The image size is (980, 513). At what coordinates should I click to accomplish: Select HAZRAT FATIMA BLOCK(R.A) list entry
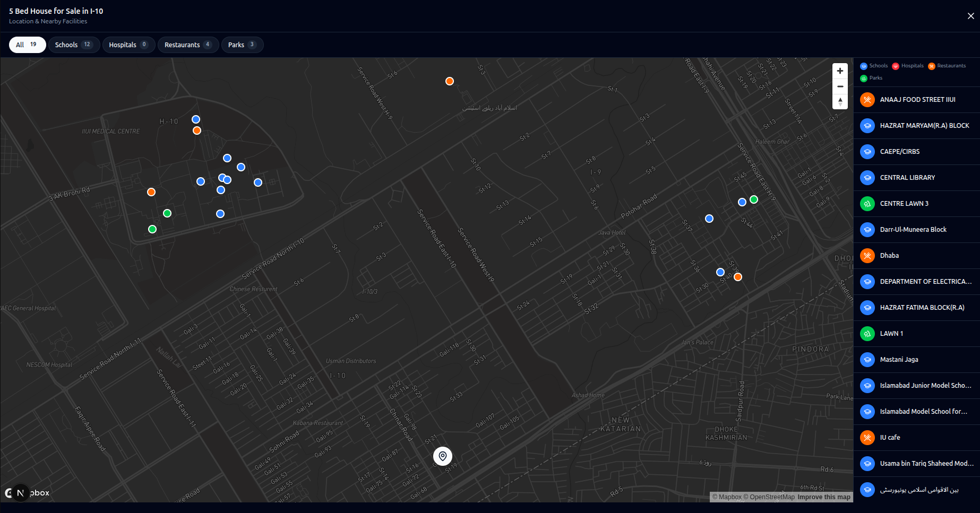[917, 308]
